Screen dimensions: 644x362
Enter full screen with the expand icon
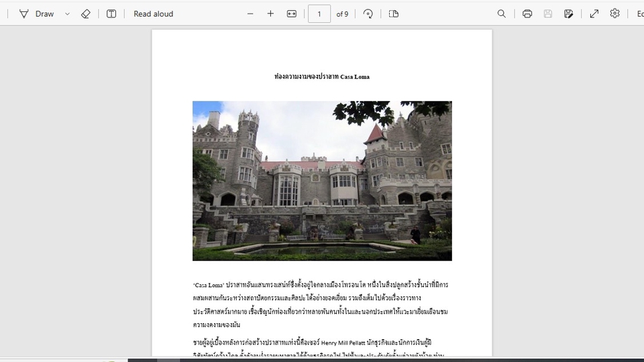(594, 14)
